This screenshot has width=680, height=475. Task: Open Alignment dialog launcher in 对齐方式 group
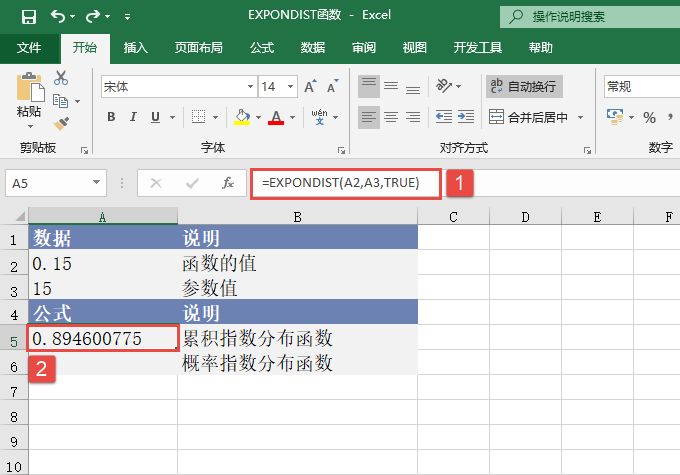(587, 151)
